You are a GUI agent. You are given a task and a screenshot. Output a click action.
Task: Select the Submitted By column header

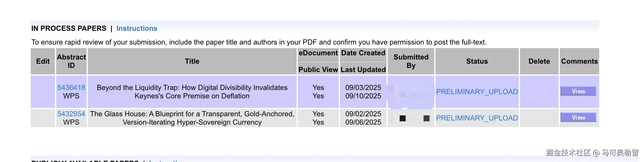point(411,61)
